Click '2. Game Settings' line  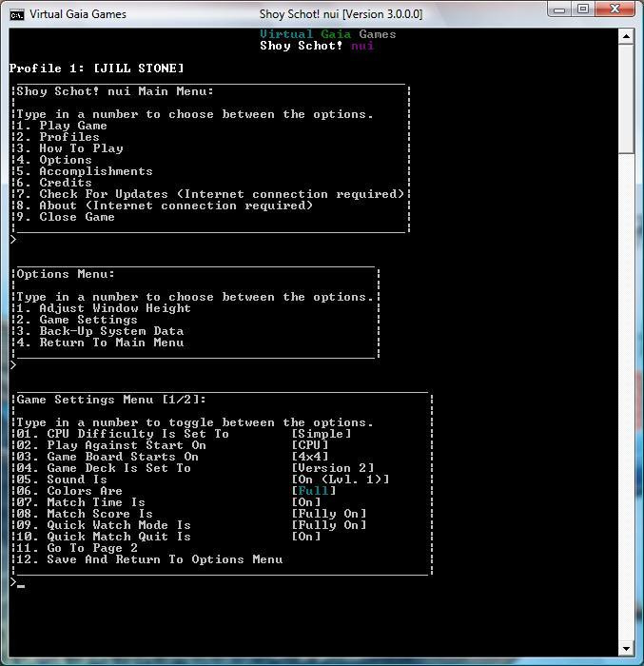77,321
